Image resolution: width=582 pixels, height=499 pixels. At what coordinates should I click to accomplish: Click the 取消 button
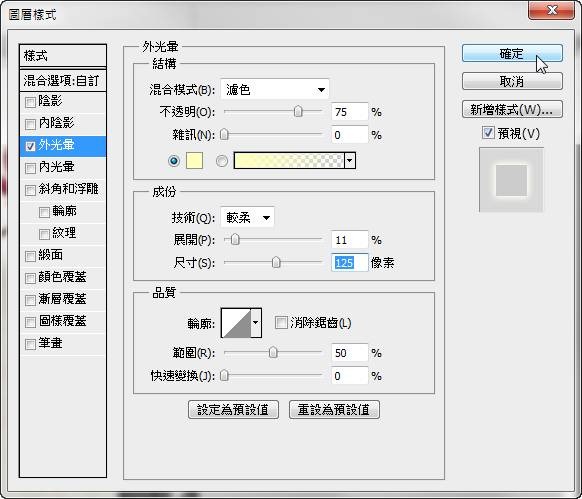click(x=512, y=81)
